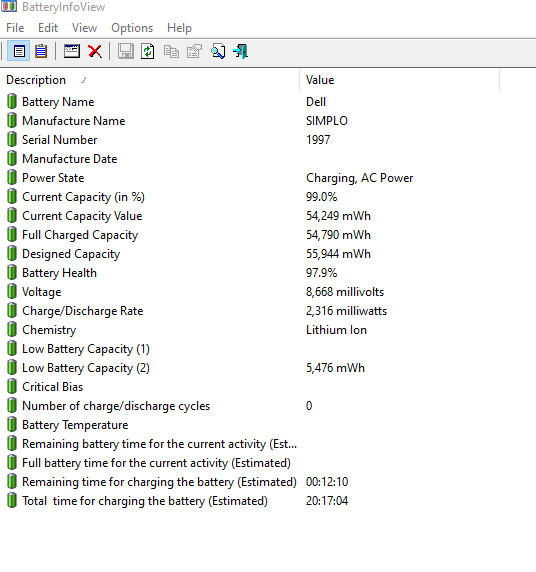The image size is (536, 572).
Task: Click battery icon next to Battery Name
Action: [x=12, y=101]
